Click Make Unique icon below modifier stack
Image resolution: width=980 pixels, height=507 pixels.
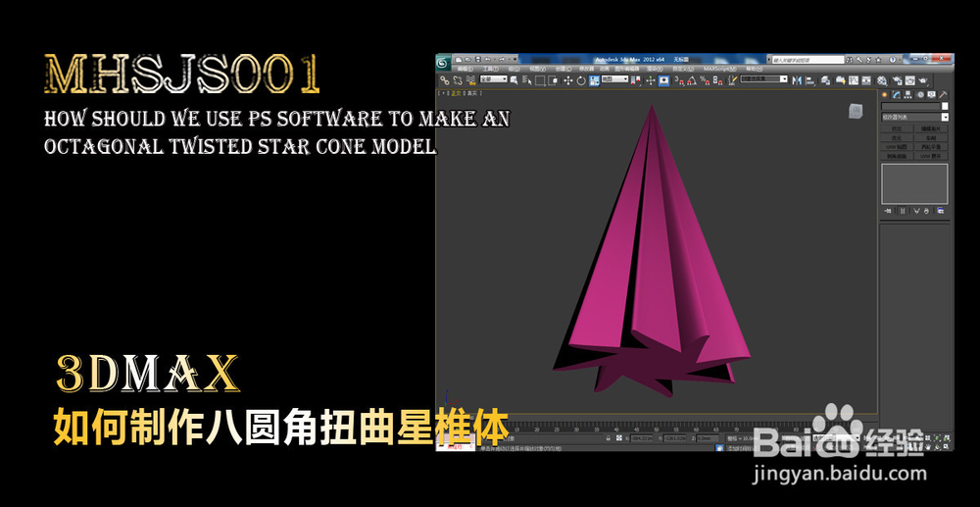click(x=916, y=211)
